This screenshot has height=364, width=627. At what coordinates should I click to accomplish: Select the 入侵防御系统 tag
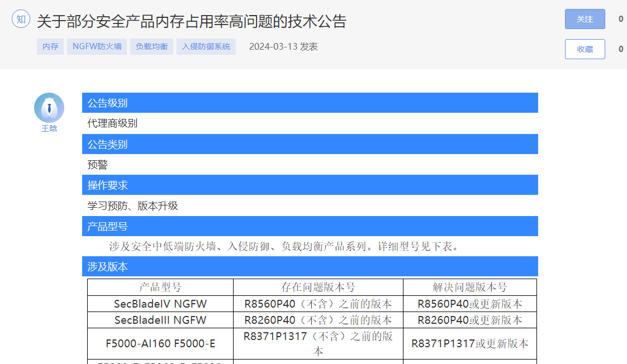point(206,46)
